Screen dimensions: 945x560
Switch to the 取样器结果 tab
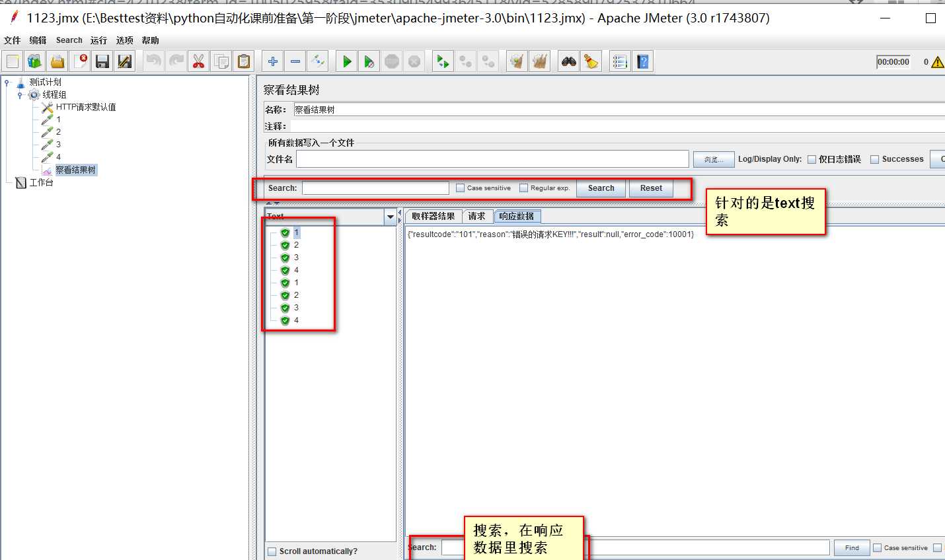(x=433, y=217)
